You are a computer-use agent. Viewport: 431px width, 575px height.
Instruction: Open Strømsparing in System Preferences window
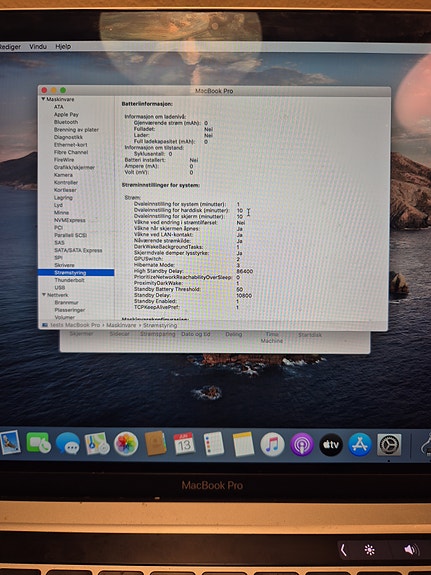point(157,334)
